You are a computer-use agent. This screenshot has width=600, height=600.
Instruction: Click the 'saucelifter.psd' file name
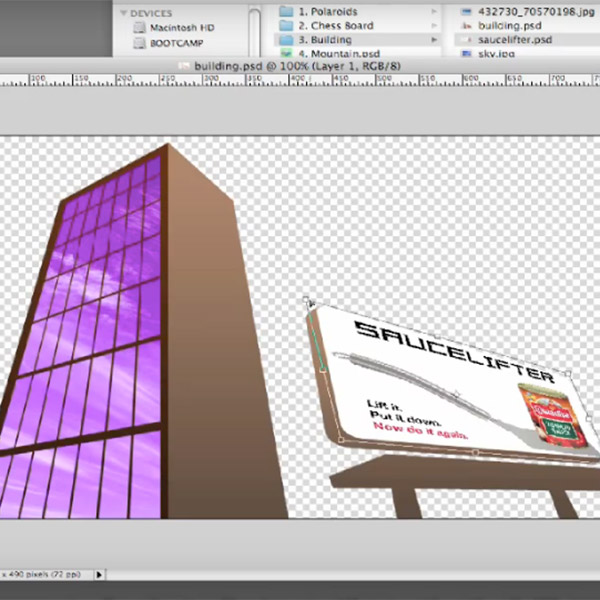(x=515, y=40)
